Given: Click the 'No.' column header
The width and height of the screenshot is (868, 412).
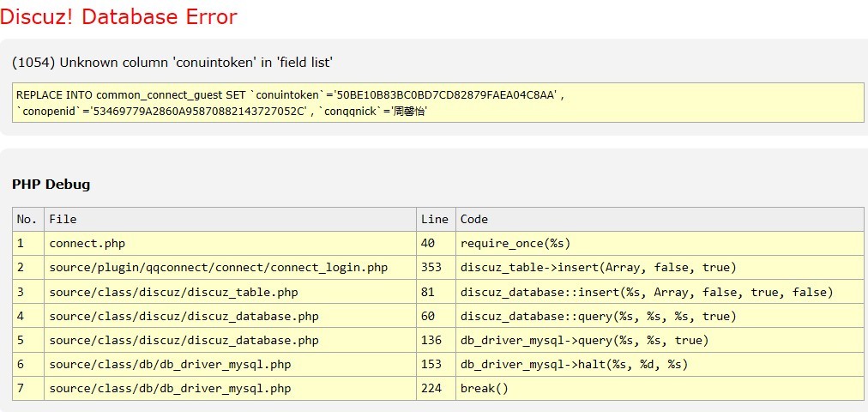Looking at the screenshot, I should (27, 219).
